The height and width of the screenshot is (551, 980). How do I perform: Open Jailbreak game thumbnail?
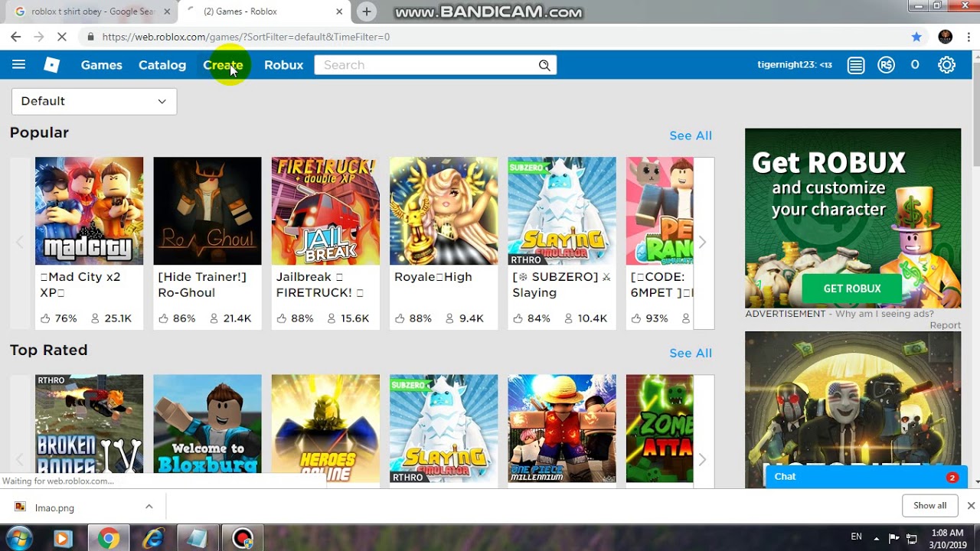(x=325, y=210)
